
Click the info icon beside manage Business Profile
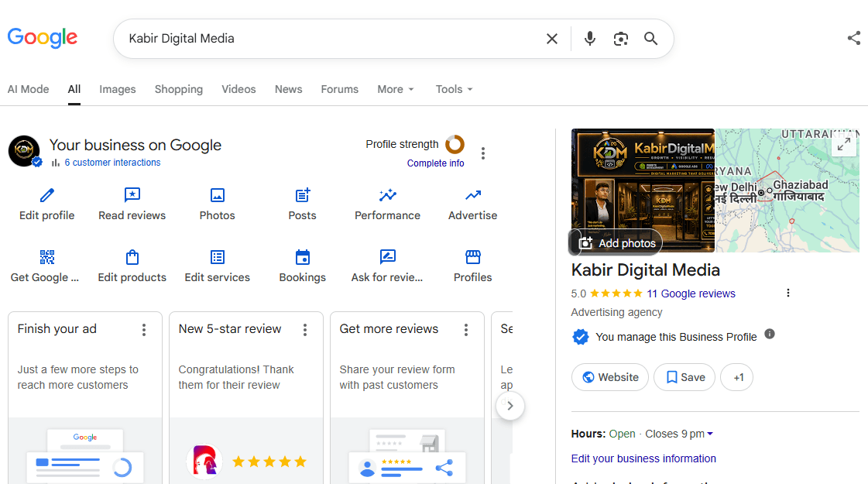coord(770,334)
